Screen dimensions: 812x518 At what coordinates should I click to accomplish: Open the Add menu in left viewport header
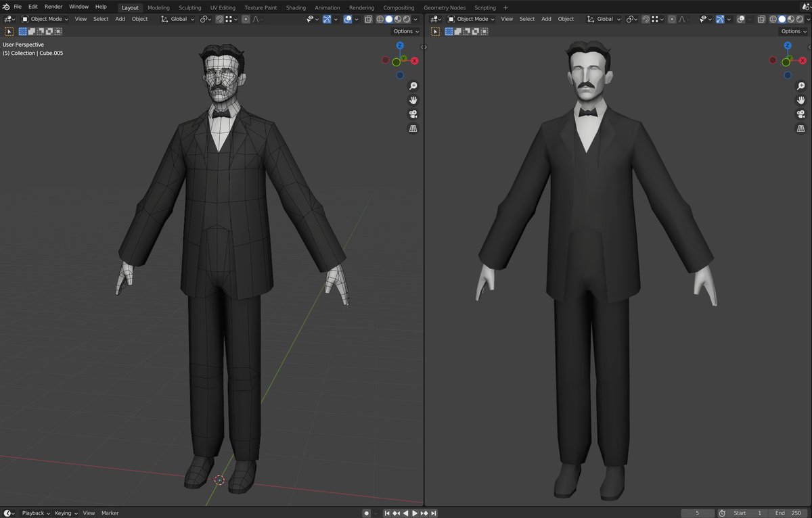point(120,19)
